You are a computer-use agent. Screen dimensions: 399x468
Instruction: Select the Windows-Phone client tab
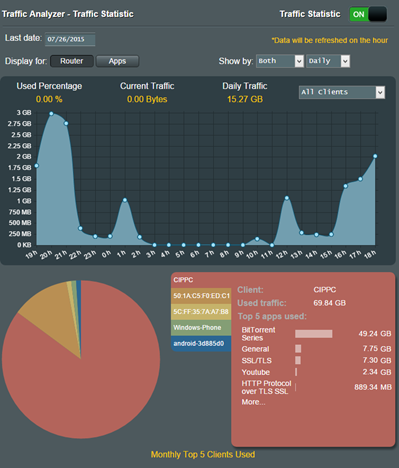coord(201,328)
